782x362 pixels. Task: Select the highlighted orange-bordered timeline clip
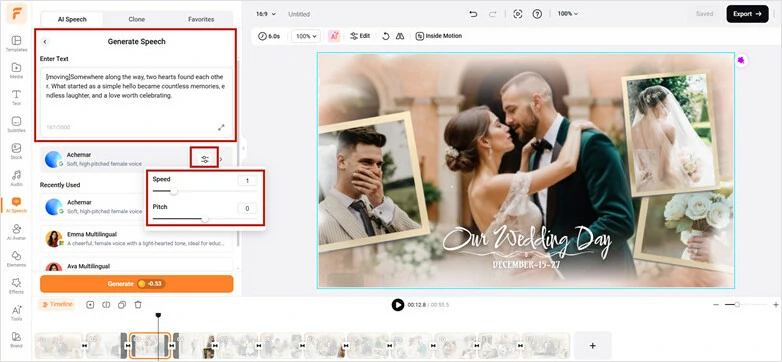point(150,346)
